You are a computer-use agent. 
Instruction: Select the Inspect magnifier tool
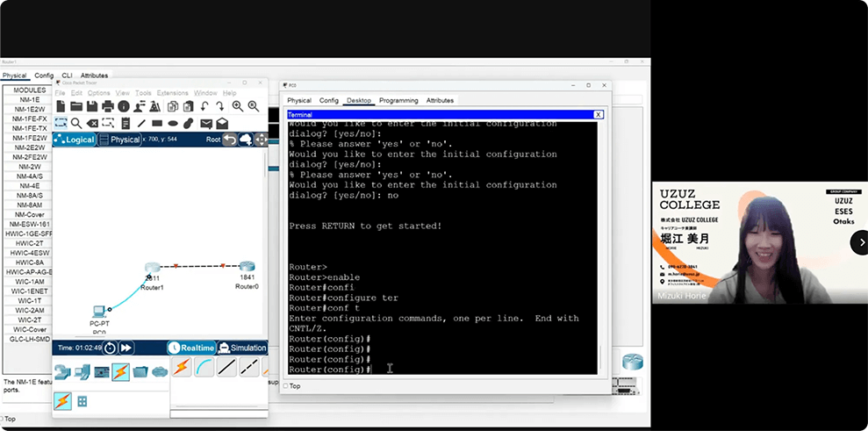[76, 124]
